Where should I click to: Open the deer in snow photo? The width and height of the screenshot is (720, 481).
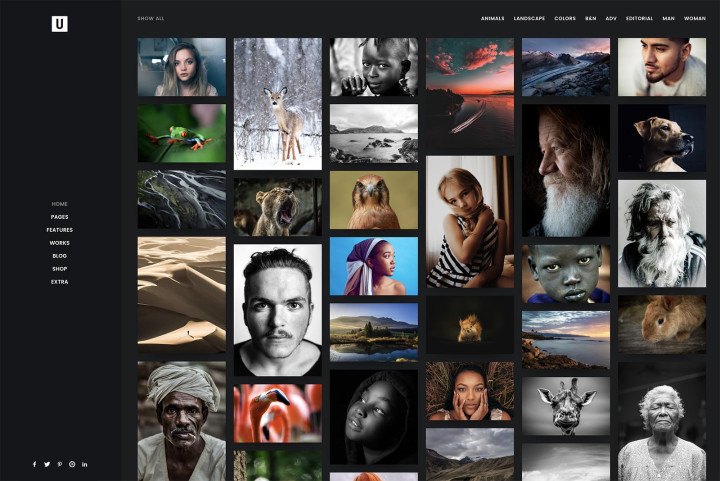point(277,104)
